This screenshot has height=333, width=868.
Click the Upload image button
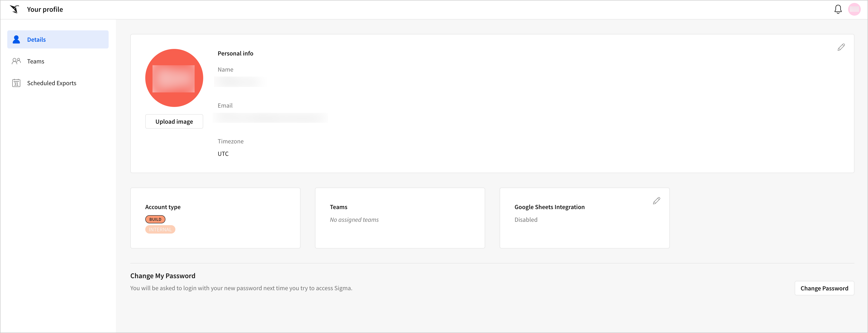[174, 121]
